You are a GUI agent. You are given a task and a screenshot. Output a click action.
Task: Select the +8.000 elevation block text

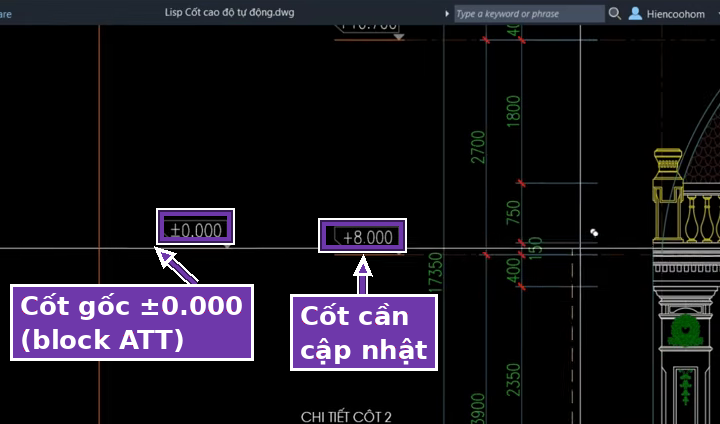tap(368, 237)
